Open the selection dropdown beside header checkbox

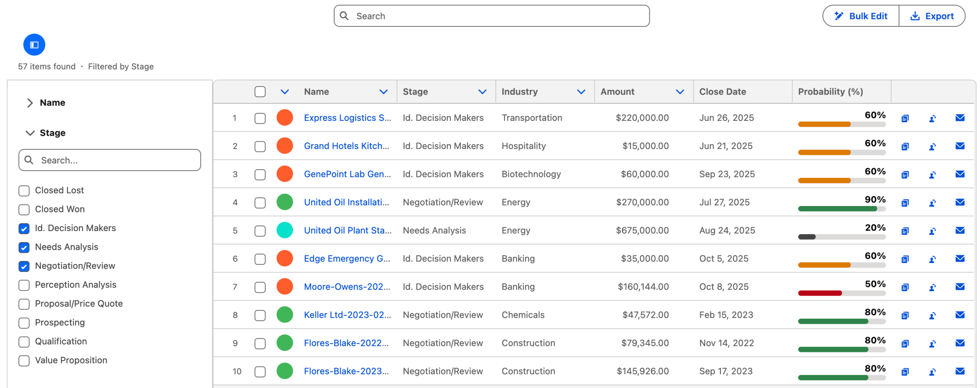click(x=285, y=92)
